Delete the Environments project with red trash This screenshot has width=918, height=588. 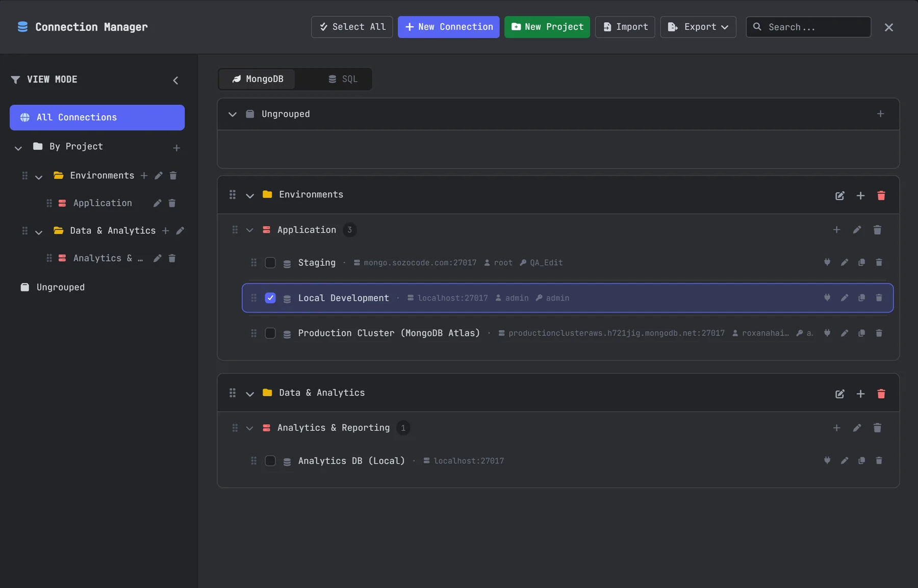(881, 195)
